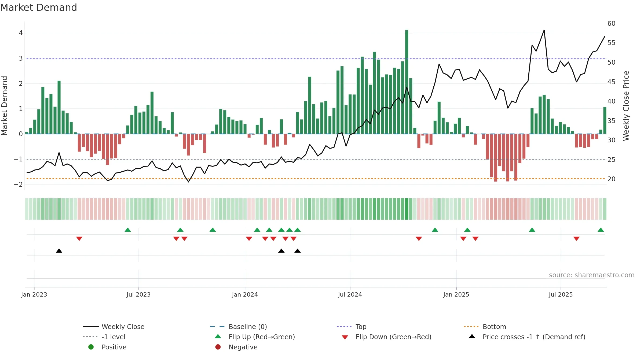
Task: Click the red Negative circle in legend
Action: click(218, 347)
